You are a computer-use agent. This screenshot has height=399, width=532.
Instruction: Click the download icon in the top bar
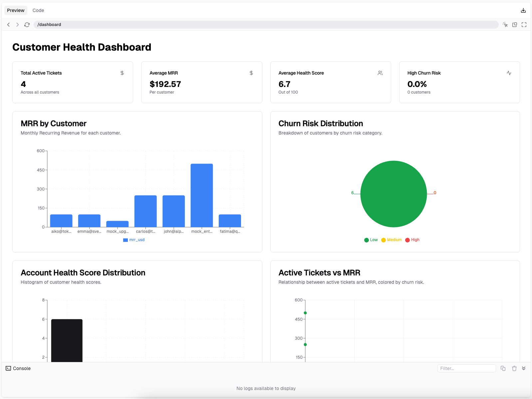click(523, 10)
